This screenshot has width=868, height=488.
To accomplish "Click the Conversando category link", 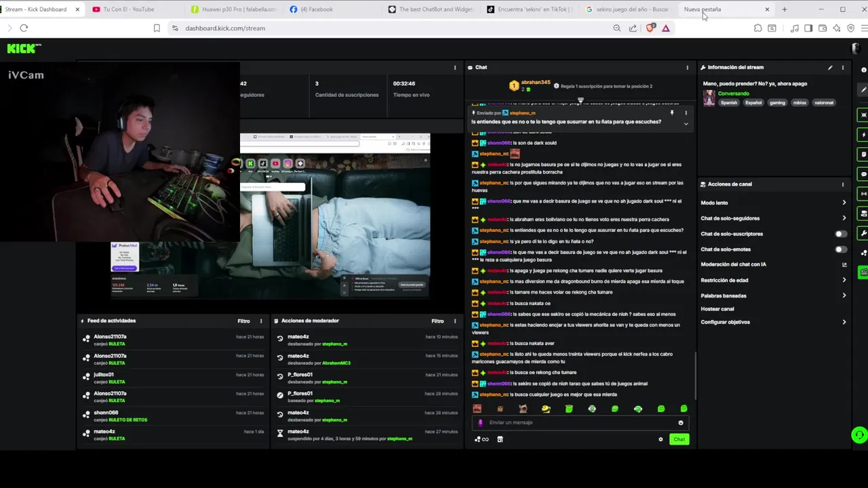I will [734, 94].
